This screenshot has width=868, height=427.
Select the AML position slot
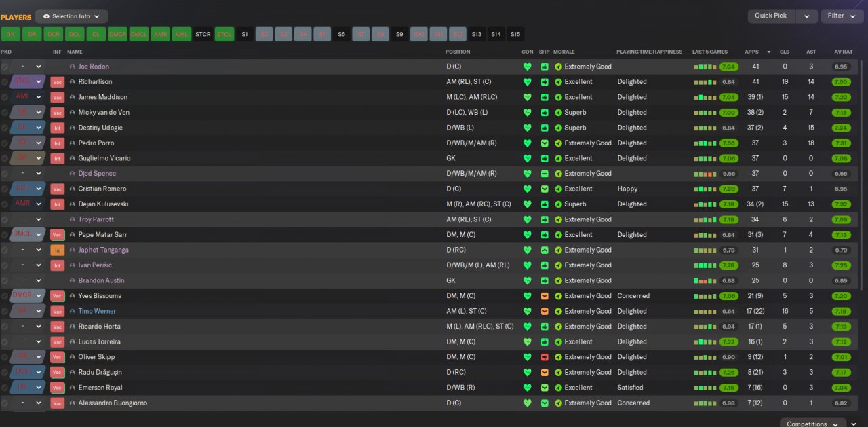182,34
